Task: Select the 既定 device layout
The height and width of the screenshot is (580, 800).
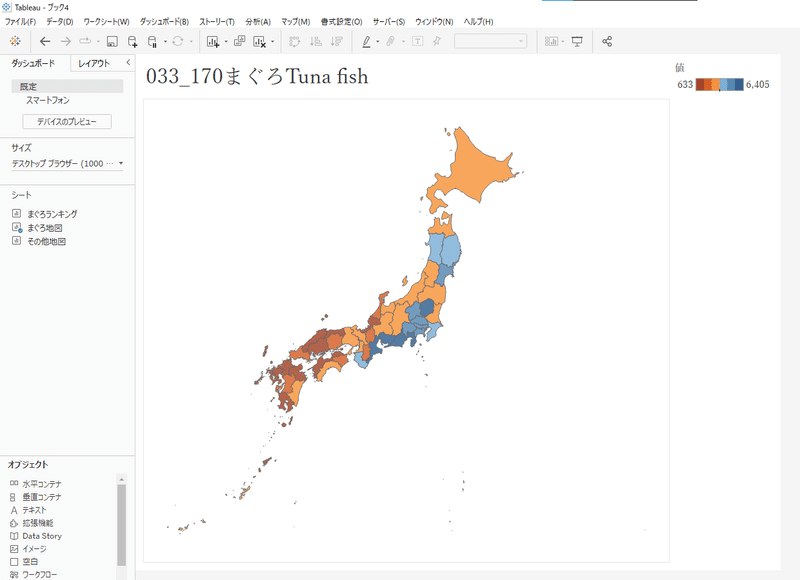Action: pyautogui.click(x=67, y=87)
